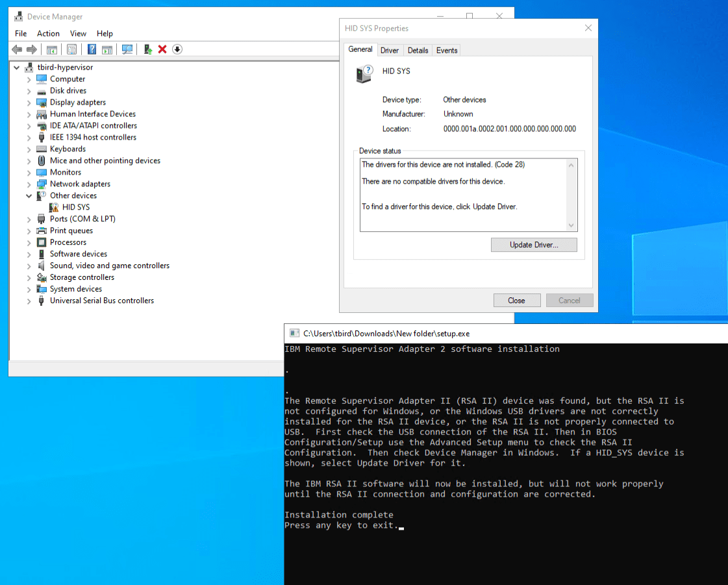Click Show/Hide Action Pane toolbar icon

click(x=107, y=49)
